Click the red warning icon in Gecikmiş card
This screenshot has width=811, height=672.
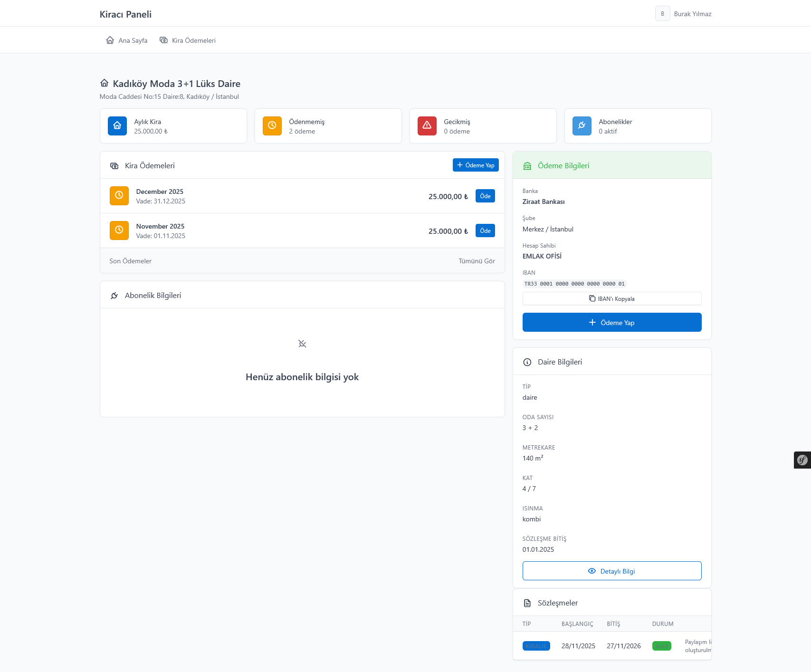[x=427, y=126]
